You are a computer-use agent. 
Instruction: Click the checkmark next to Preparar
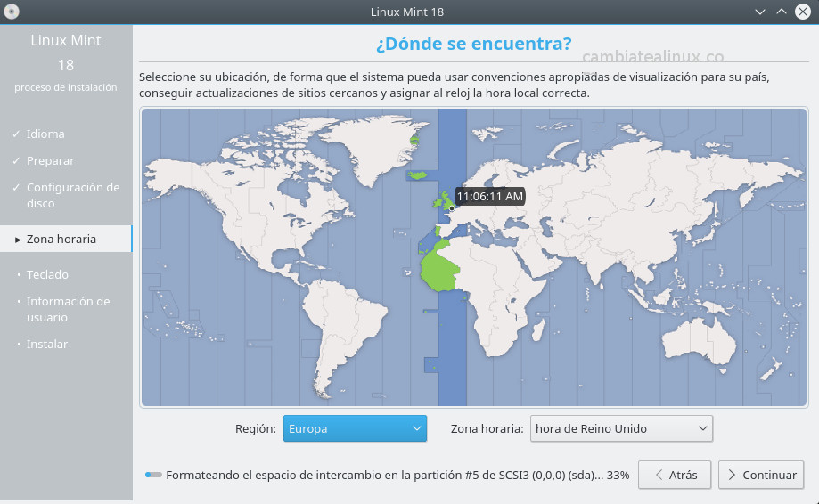point(16,160)
